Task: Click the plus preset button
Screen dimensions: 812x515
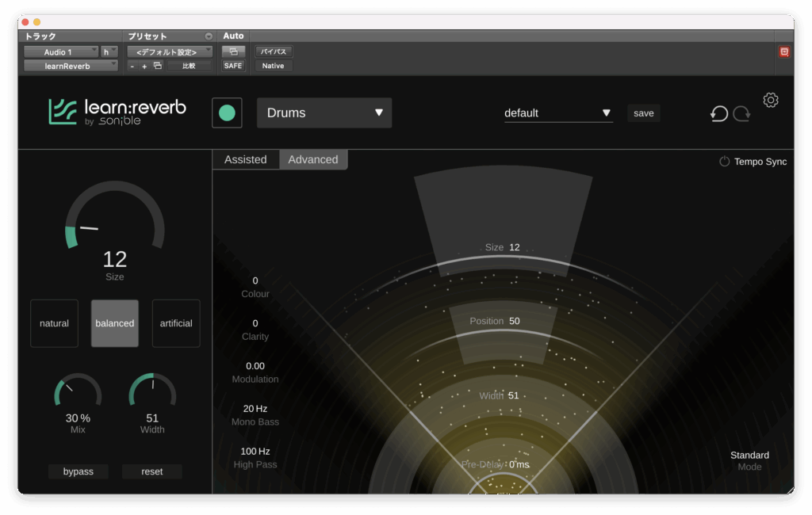Action: pos(144,67)
